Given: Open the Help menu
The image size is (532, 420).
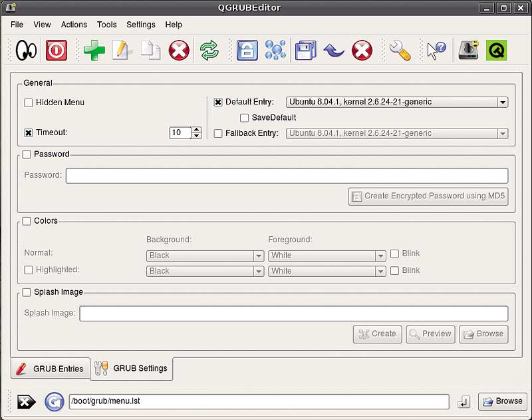Looking at the screenshot, I should (174, 25).
